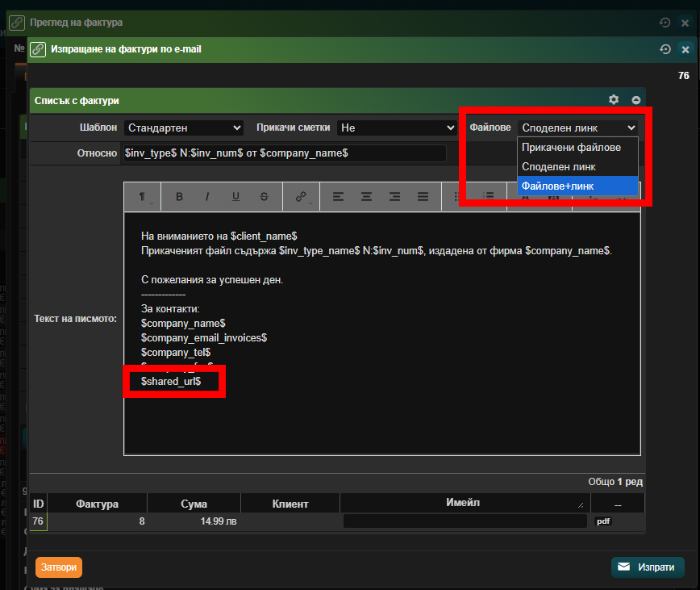Center align the email text
The width and height of the screenshot is (700, 590).
pos(366,197)
